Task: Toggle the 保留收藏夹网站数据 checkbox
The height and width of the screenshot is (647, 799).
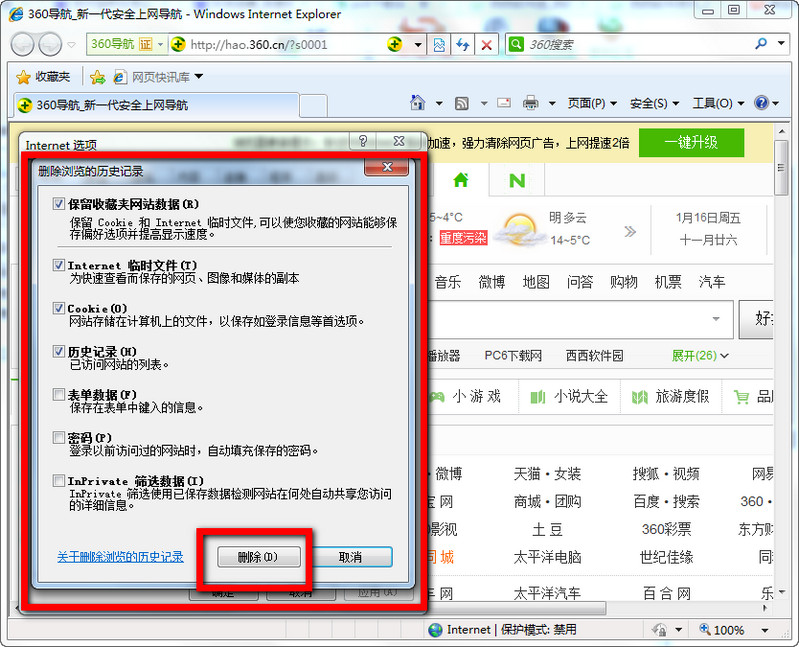Action: 59,204
